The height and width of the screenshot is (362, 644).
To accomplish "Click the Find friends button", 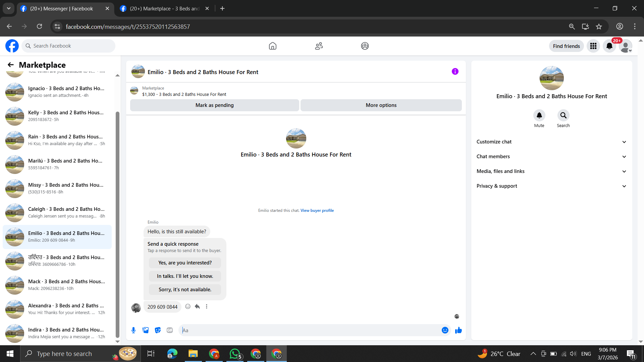I will click(567, 46).
